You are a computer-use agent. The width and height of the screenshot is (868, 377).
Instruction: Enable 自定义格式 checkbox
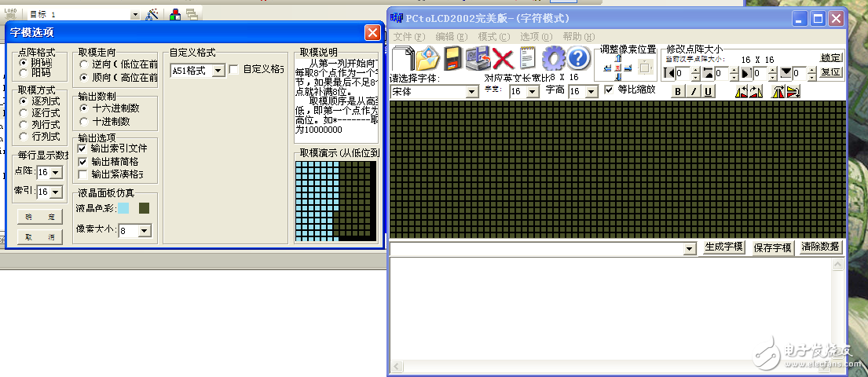(x=234, y=70)
